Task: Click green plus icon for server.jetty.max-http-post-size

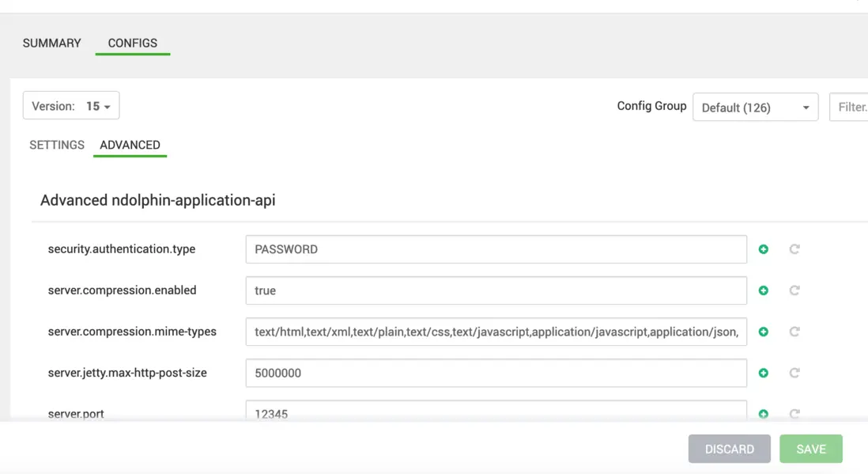Action: click(x=764, y=373)
